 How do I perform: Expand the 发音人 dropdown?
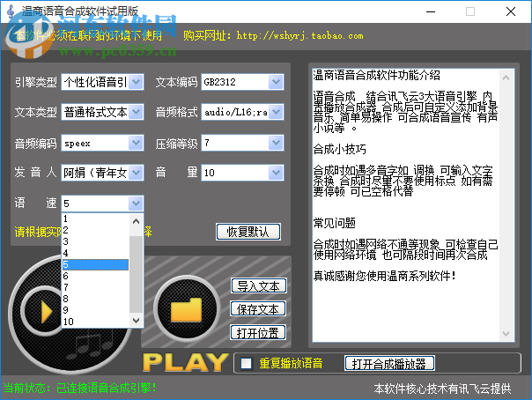[136, 173]
